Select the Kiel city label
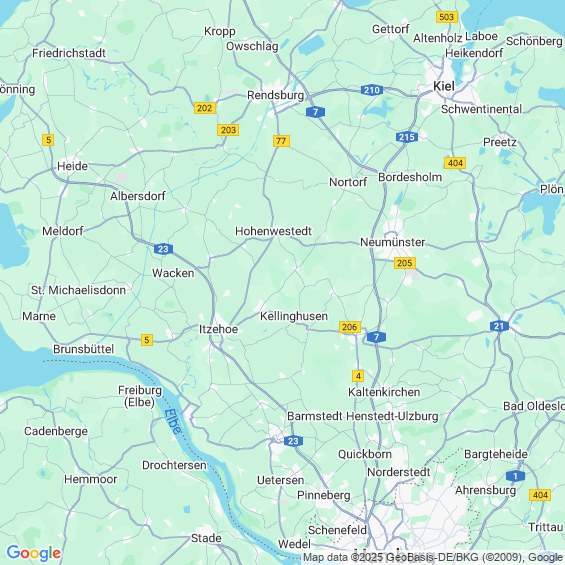The width and height of the screenshot is (565, 565). click(x=444, y=86)
